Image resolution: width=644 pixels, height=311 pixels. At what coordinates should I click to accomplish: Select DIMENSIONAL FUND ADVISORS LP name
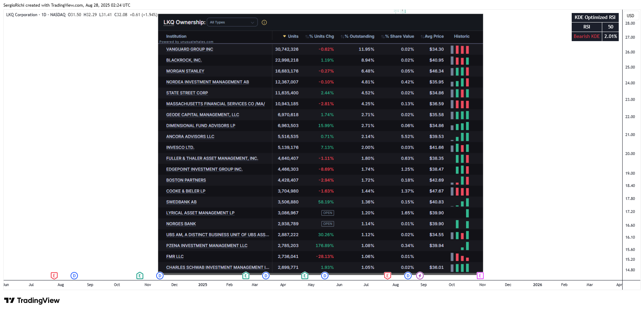coord(201,125)
